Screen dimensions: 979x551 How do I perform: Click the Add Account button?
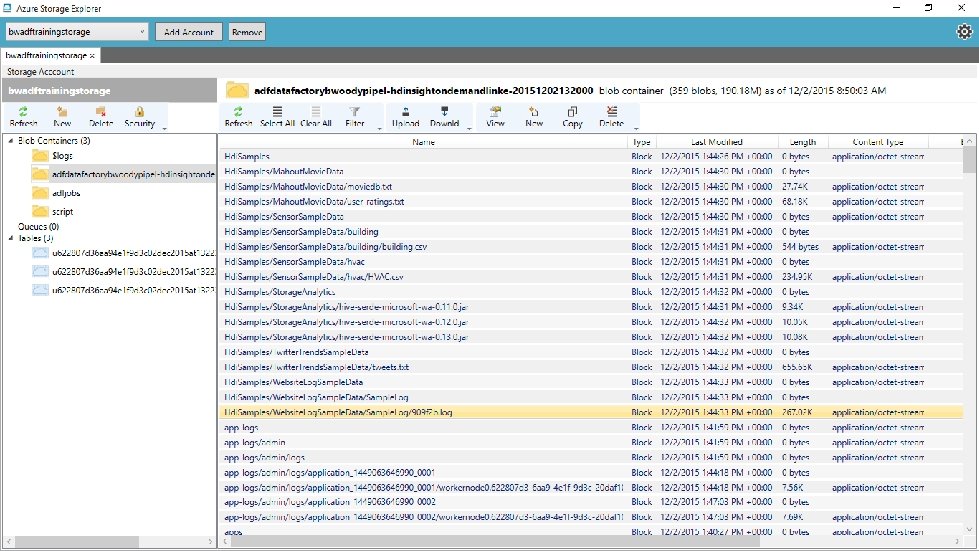pyautogui.click(x=189, y=32)
